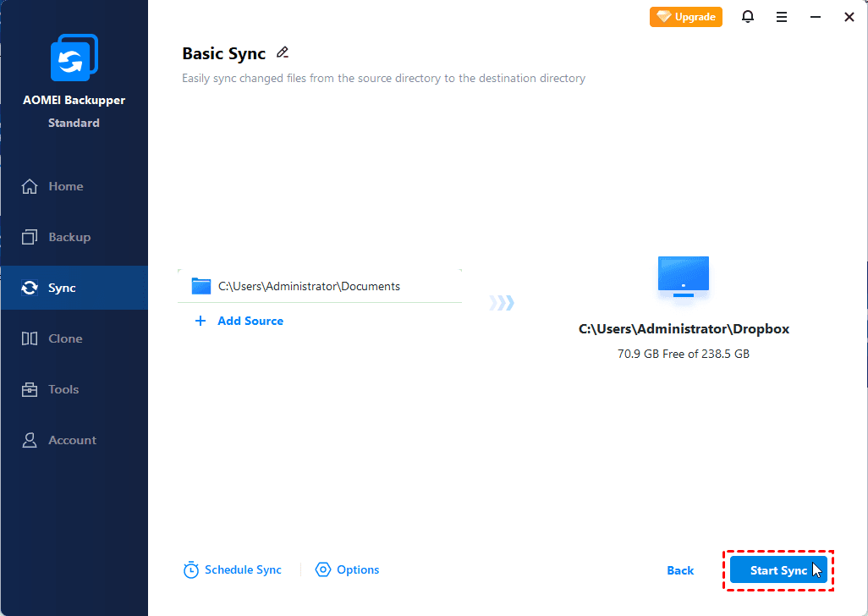
Task: Open notifications via the bell icon
Action: pos(748,17)
